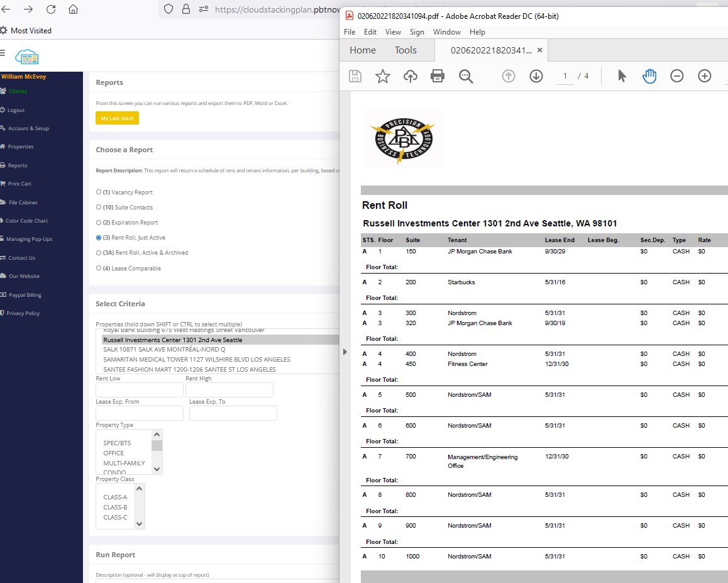Image resolution: width=728 pixels, height=583 pixels.
Task: Zoom out of the PDF
Action: click(677, 76)
